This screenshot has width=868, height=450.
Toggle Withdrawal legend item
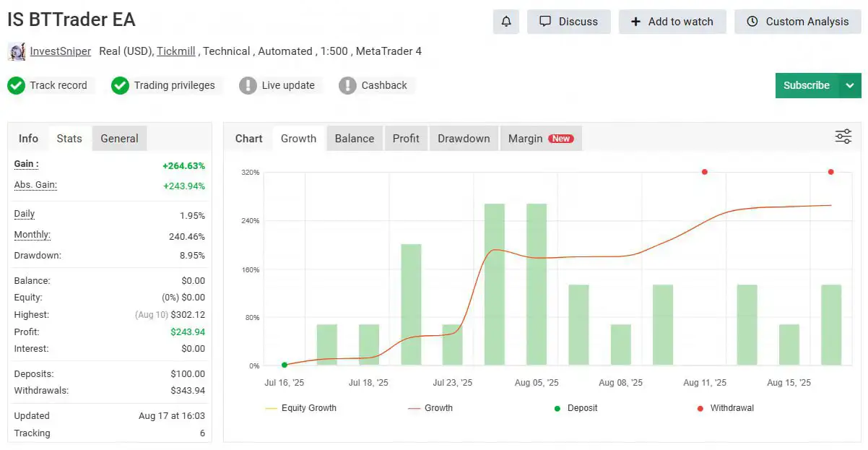[x=725, y=408]
